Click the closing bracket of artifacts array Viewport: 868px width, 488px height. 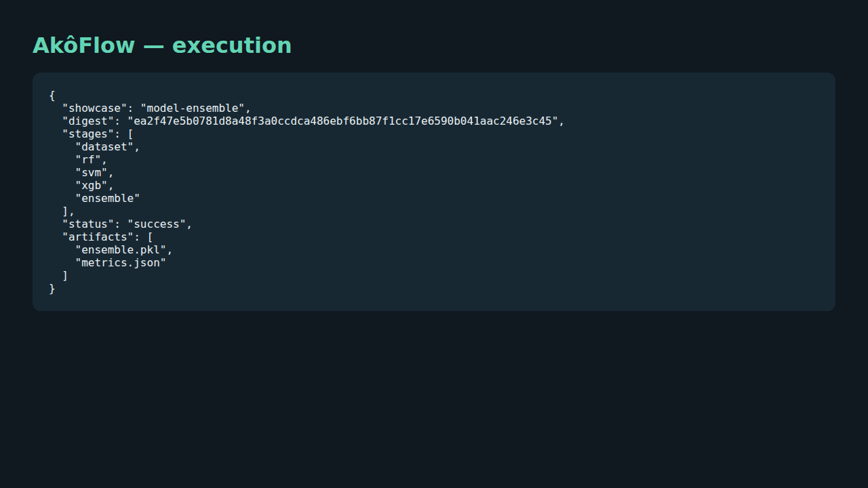coord(65,276)
